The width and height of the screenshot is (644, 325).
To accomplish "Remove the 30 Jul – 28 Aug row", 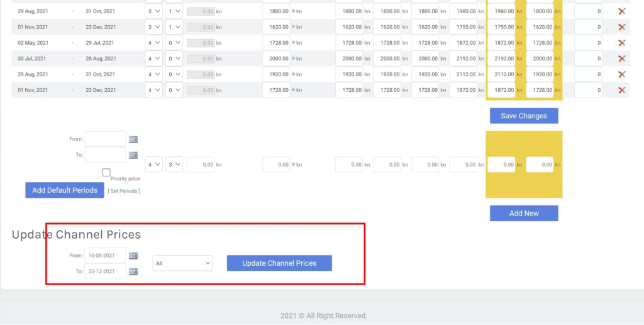I will point(621,59).
